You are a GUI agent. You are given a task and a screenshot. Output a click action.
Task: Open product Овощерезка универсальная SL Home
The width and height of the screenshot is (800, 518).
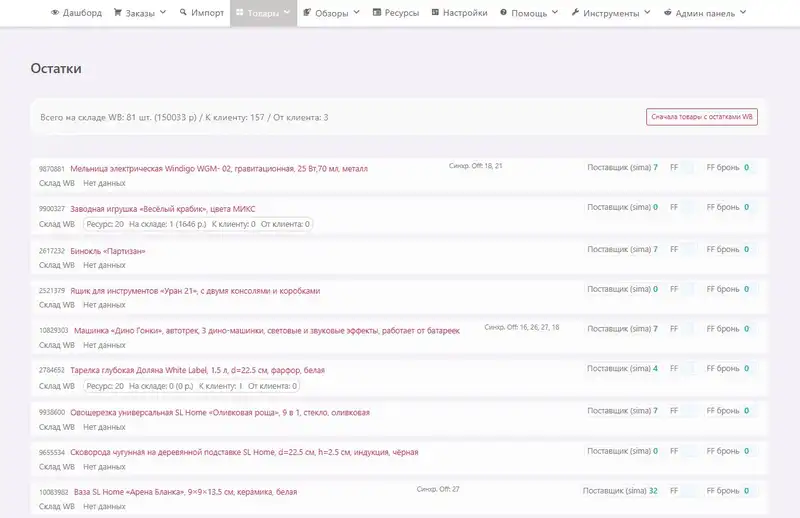coord(220,412)
